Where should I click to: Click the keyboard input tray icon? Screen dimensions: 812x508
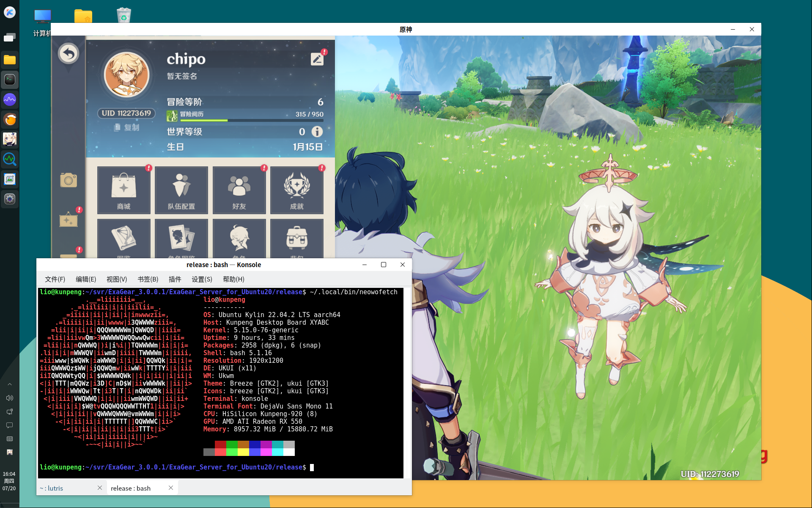click(10, 439)
